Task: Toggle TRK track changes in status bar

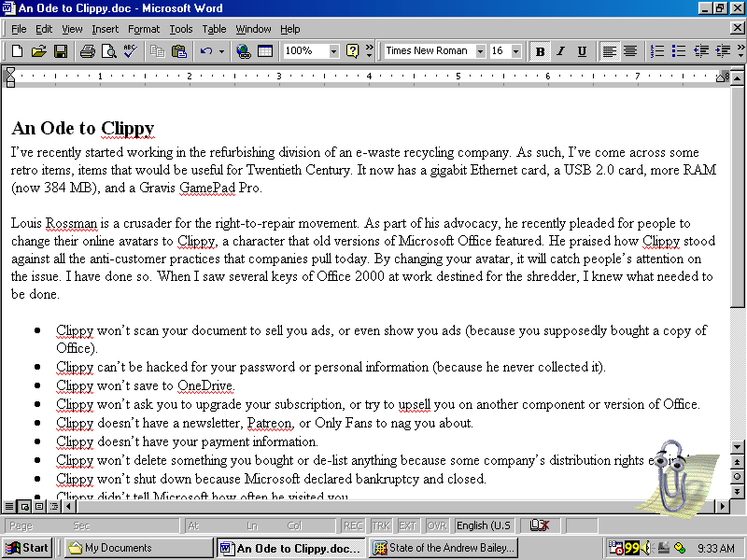Action: pos(381,525)
